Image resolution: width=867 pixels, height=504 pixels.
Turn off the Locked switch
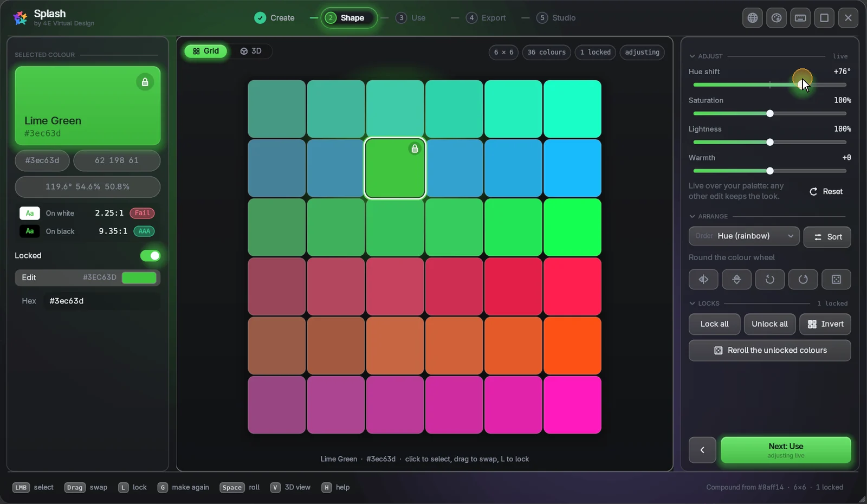150,256
